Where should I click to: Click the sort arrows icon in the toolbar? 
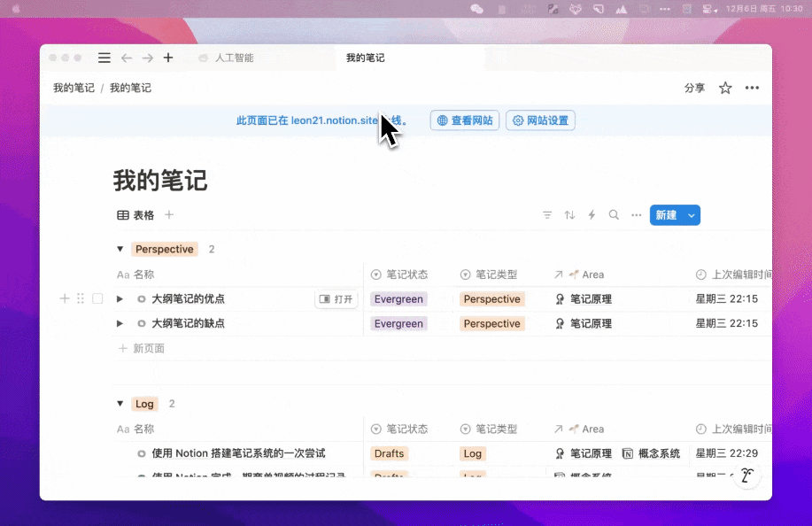569,214
